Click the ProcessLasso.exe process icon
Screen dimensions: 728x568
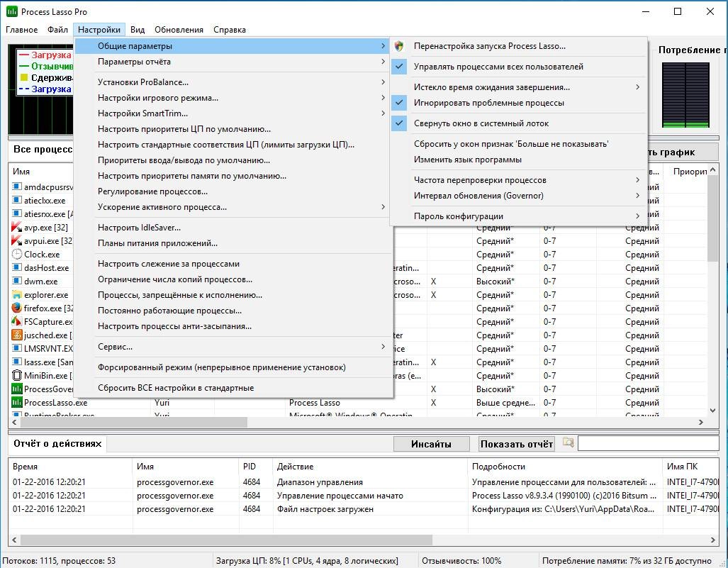(17, 402)
